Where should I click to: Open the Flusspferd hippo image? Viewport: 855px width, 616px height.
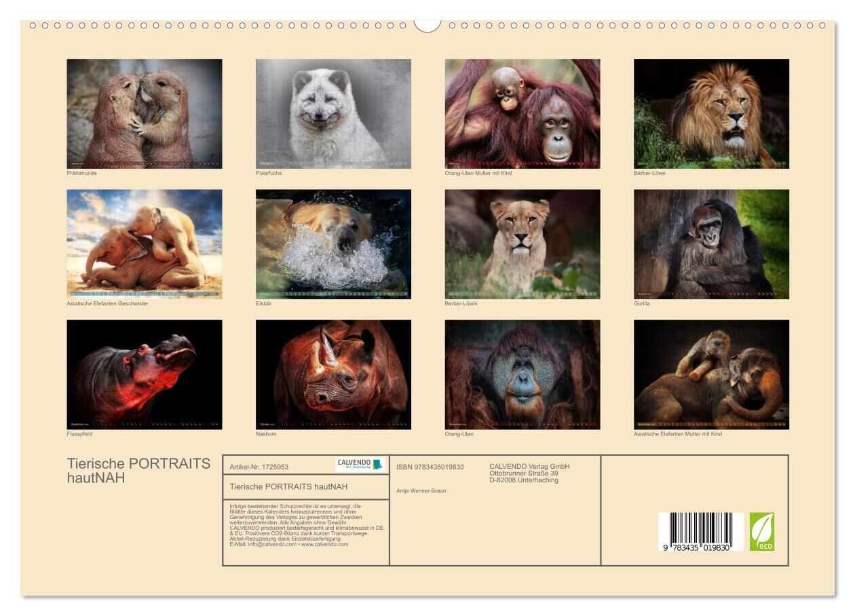tap(145, 374)
